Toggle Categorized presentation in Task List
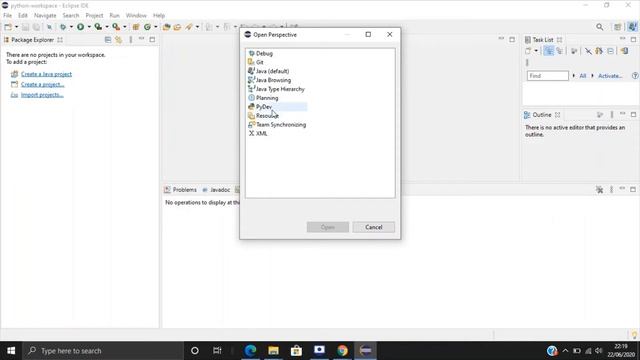This screenshot has height=360, width=640. (x=549, y=51)
